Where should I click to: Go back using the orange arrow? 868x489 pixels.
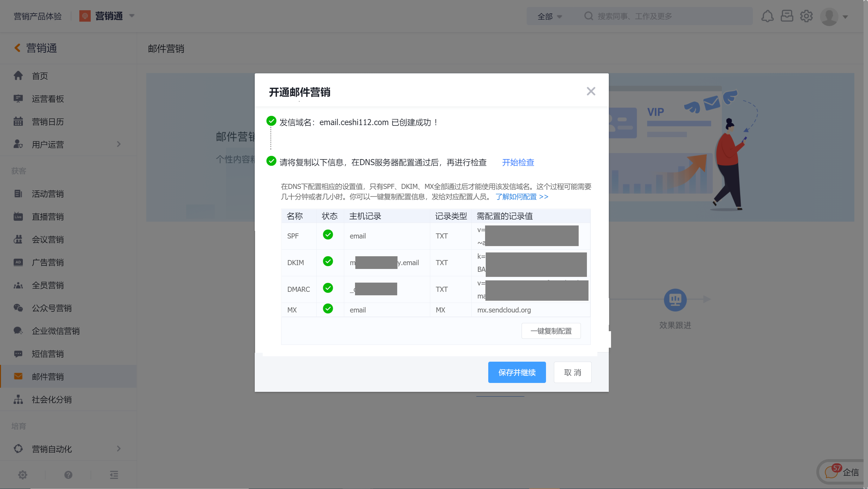pos(17,48)
